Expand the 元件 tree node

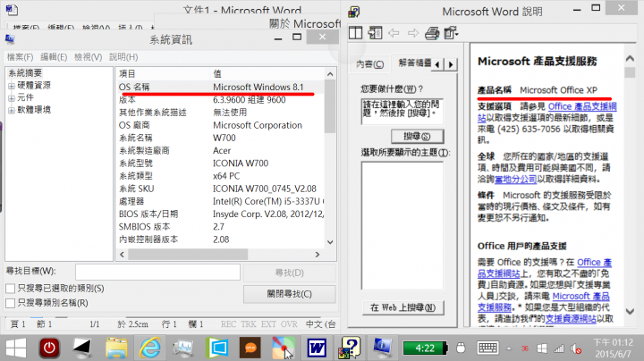(12, 98)
